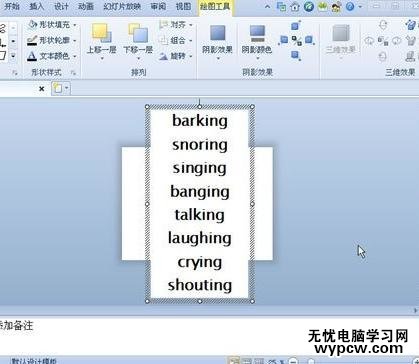This screenshot has width=419, height=364.
Task: Open the new document dropdown arrow
Action: (67, 89)
